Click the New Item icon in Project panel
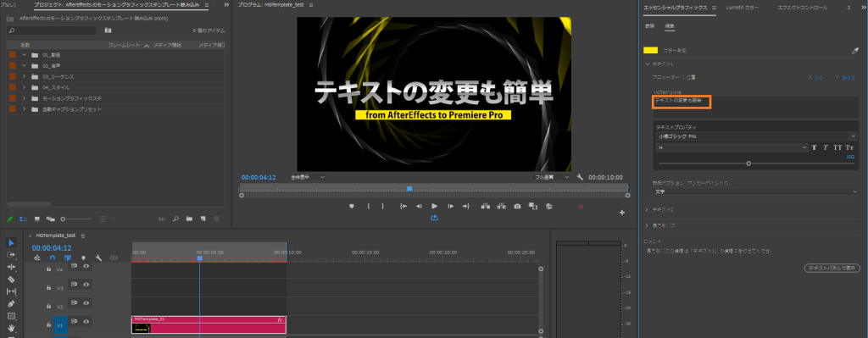 [x=203, y=219]
